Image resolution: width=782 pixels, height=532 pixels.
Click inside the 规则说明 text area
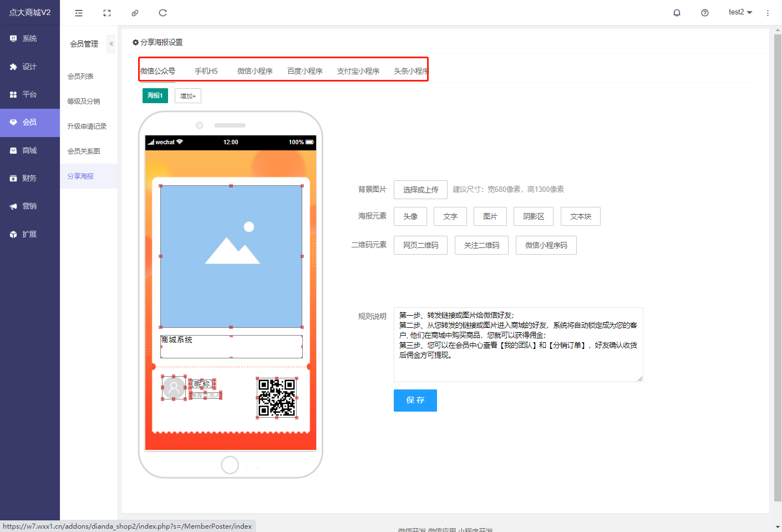pyautogui.click(x=519, y=344)
